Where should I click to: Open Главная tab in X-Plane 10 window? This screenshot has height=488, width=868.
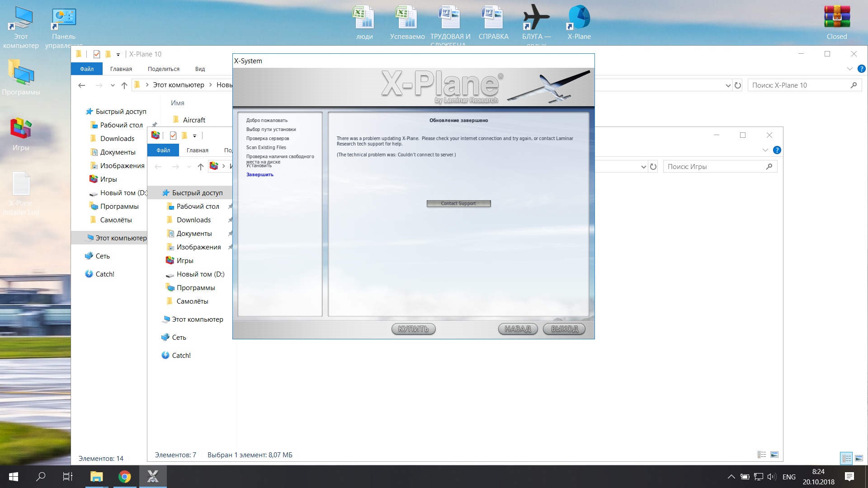point(121,69)
